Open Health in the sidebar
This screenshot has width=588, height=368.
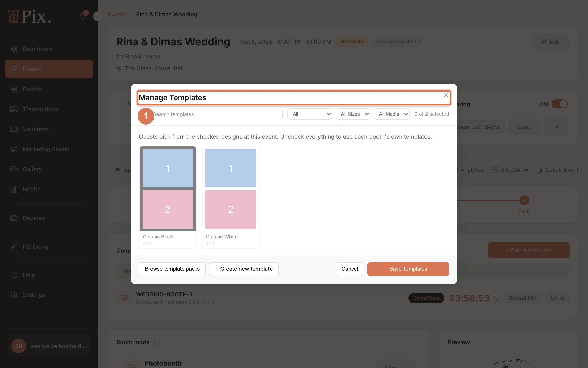tap(49, 189)
